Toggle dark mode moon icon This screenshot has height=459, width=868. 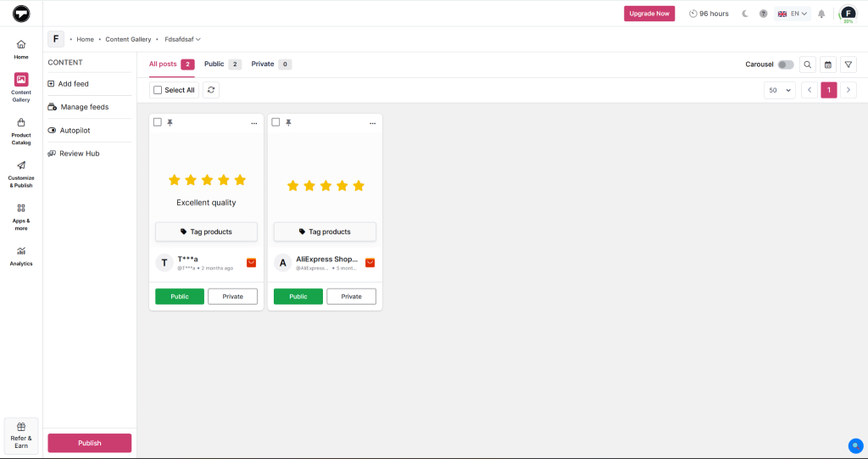point(745,14)
